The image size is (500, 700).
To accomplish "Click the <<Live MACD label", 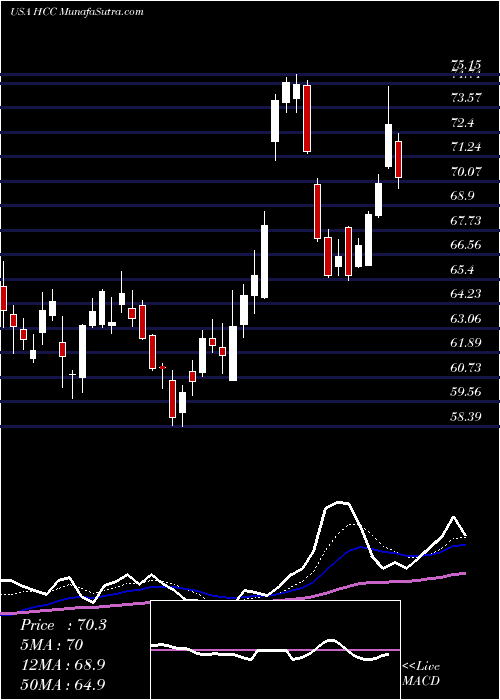I will tap(421, 673).
